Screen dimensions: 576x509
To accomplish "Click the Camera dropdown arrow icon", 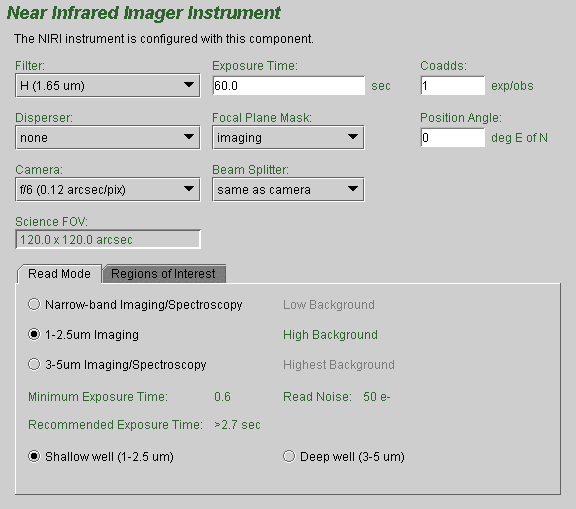I will (189, 189).
